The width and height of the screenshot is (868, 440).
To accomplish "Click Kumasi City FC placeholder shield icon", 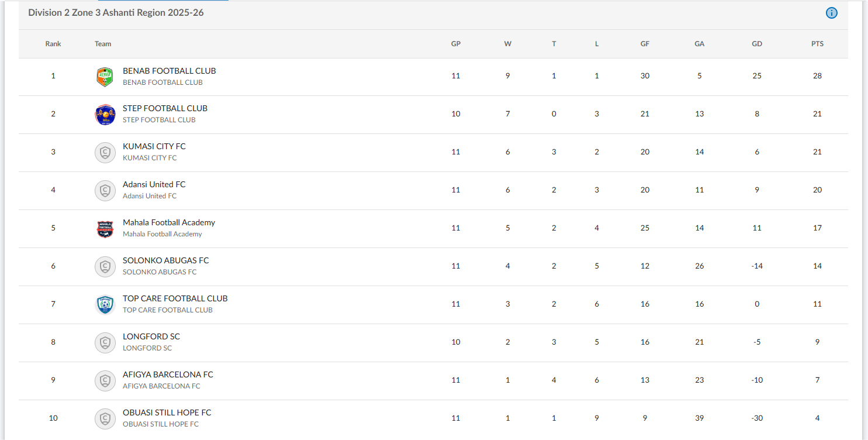I will click(x=105, y=153).
